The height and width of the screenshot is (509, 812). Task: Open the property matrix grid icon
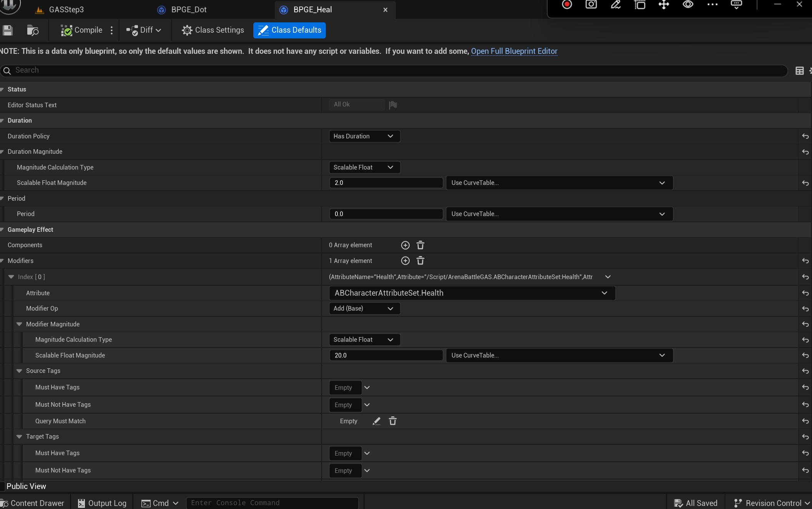799,71
